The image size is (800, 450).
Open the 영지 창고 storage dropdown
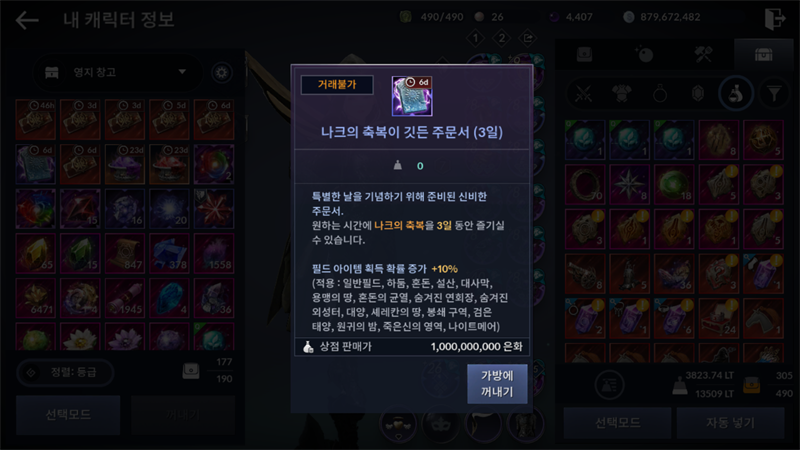click(118, 72)
